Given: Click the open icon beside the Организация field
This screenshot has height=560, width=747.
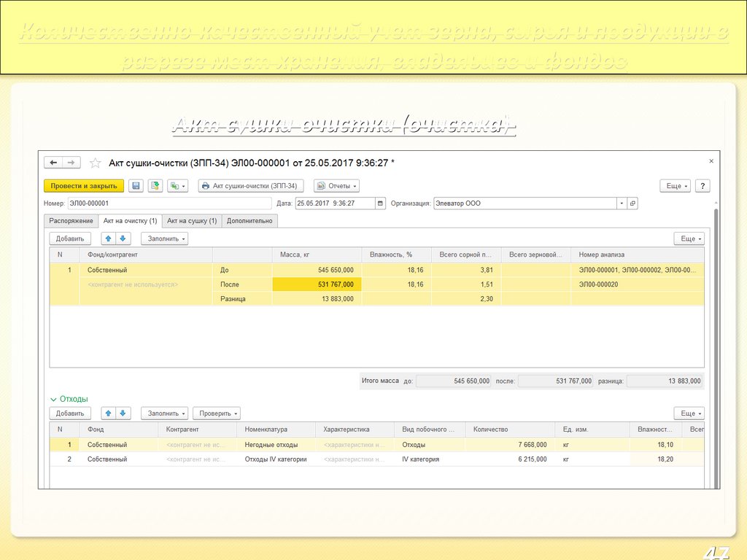Looking at the screenshot, I should (x=632, y=203).
